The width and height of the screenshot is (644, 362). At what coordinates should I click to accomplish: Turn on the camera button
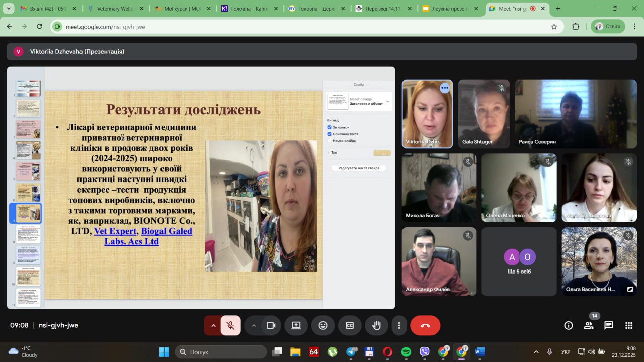pyautogui.click(x=271, y=325)
